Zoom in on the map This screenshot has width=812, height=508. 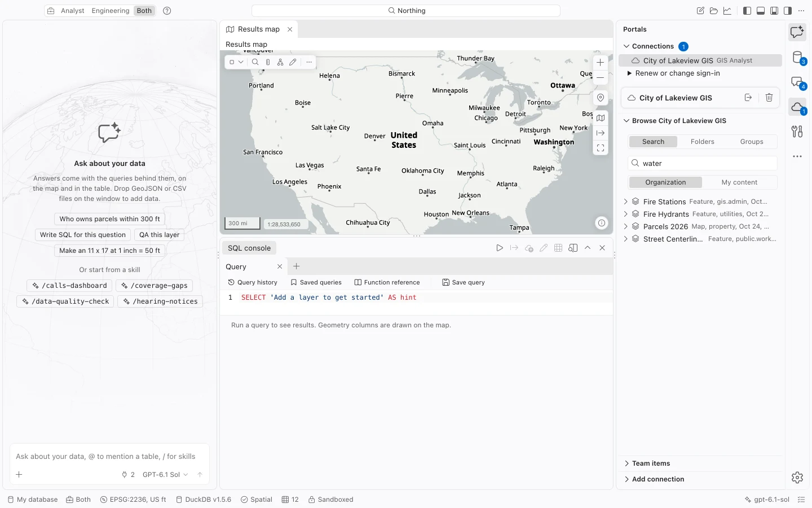point(601,63)
